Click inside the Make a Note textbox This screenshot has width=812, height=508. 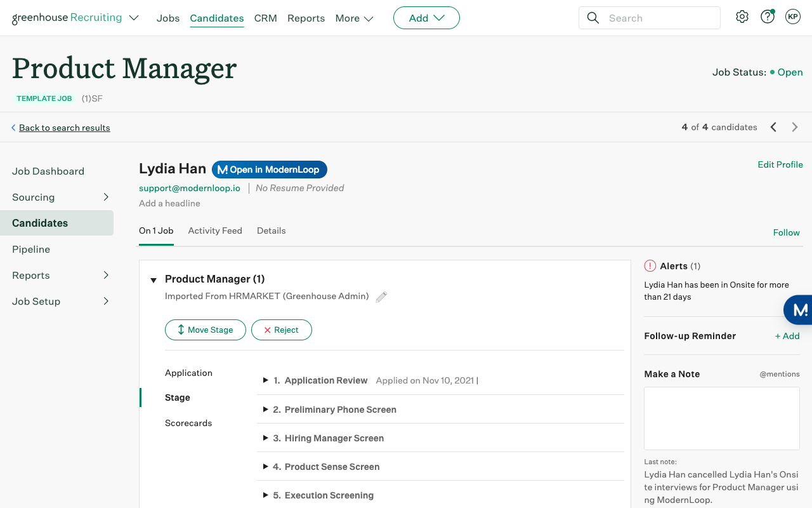[721, 418]
